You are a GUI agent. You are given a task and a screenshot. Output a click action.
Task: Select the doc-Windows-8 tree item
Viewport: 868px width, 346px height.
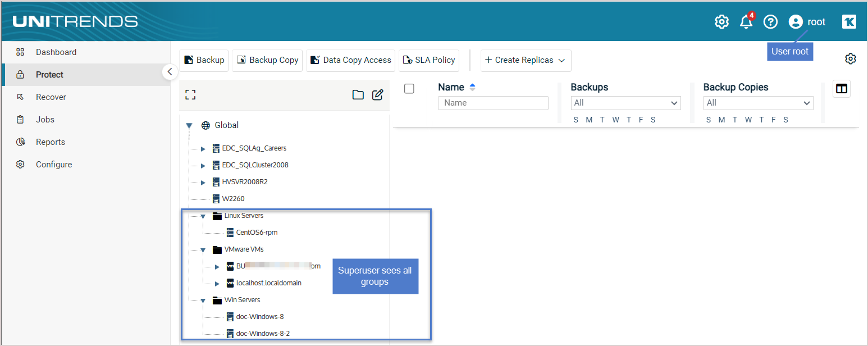[x=260, y=317]
